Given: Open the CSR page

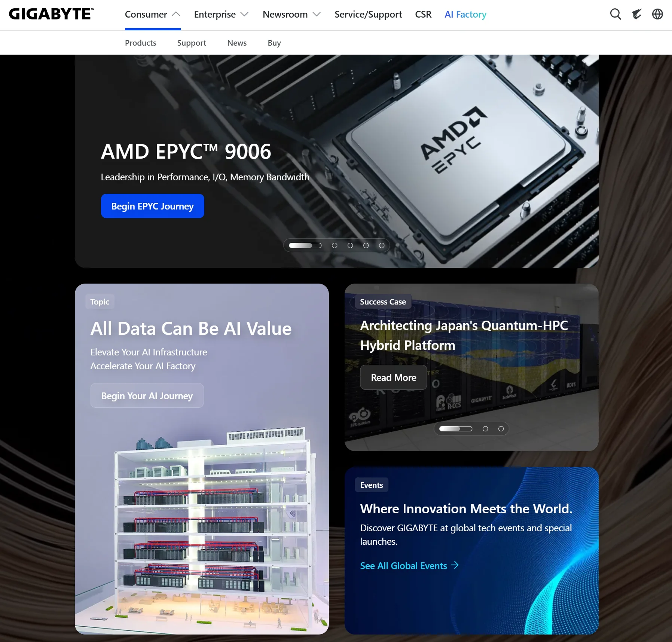Looking at the screenshot, I should pos(423,14).
